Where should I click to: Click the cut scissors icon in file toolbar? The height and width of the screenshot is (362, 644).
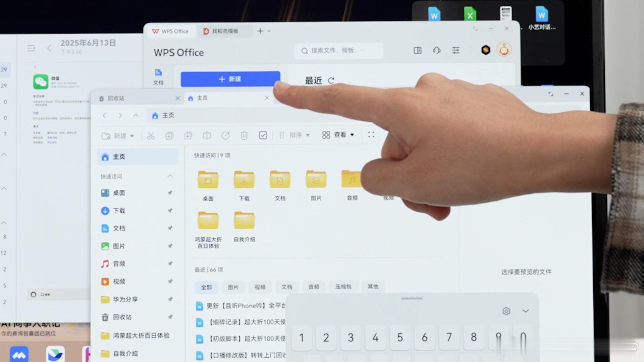[151, 135]
